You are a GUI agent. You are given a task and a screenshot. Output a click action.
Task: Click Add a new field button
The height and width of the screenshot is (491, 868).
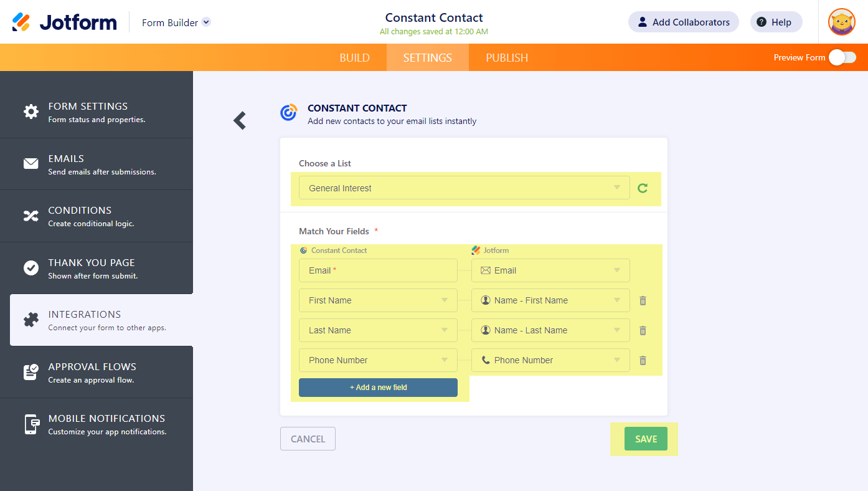tap(378, 388)
